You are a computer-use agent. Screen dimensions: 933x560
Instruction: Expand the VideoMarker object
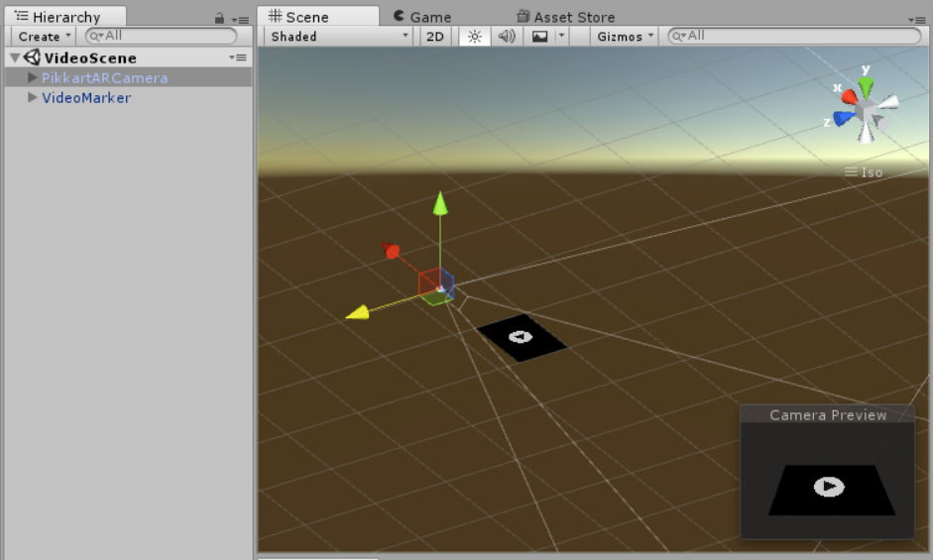point(33,97)
